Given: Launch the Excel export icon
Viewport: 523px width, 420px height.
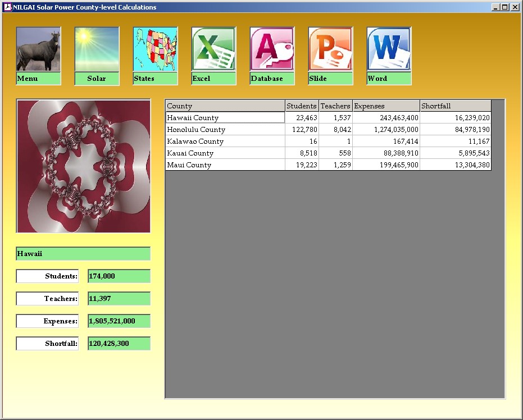Looking at the screenshot, I should tap(213, 49).
